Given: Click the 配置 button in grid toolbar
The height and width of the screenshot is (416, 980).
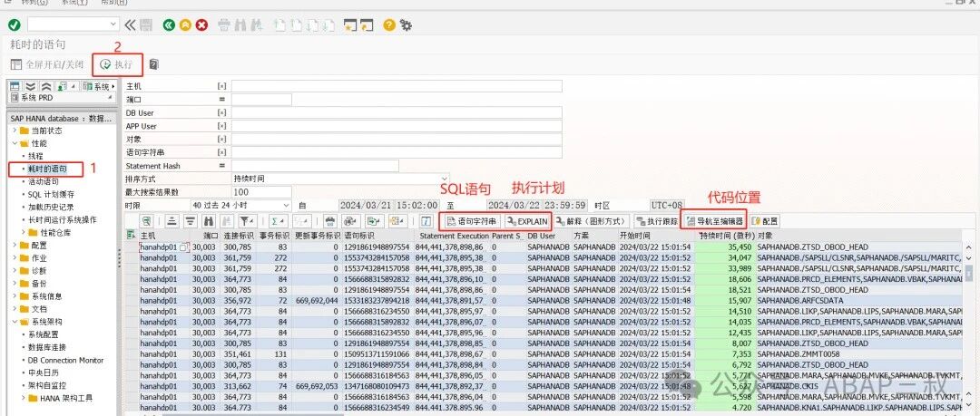Looking at the screenshot, I should coord(765,221).
